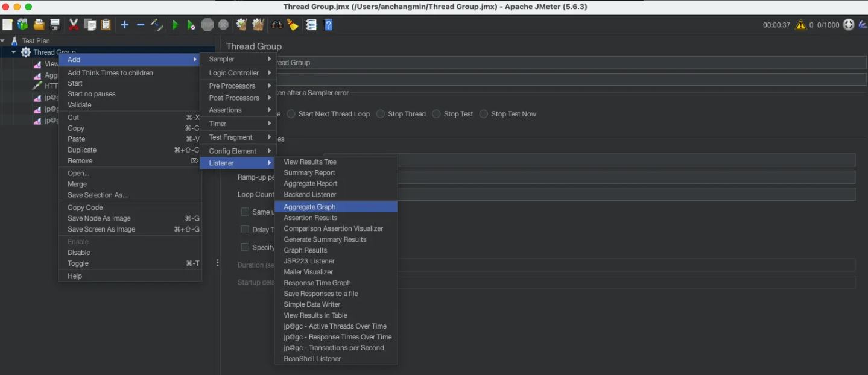
Task: Expand the Logic Controller submenu
Action: coord(238,73)
